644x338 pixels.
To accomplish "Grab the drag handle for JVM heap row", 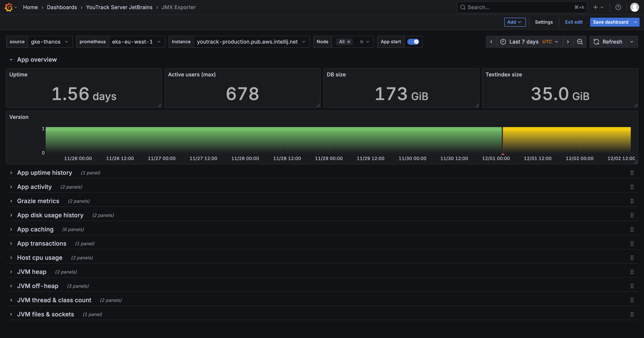I will tap(632, 272).
